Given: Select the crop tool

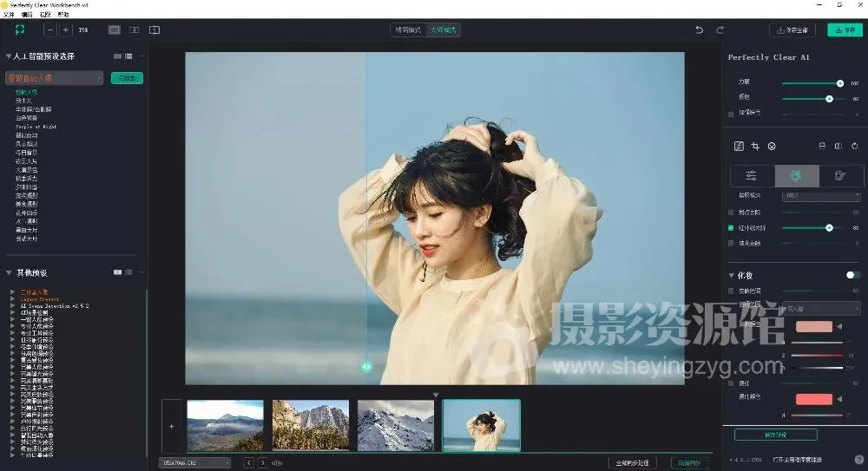Looking at the screenshot, I should tap(755, 146).
